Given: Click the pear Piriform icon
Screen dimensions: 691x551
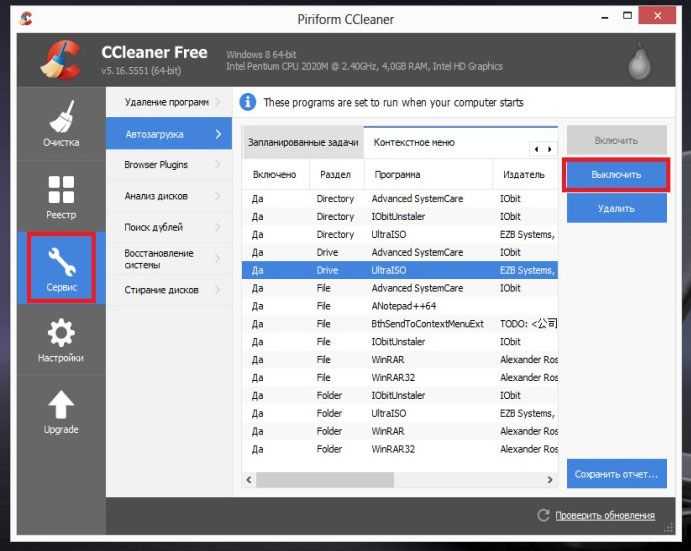Looking at the screenshot, I should click(x=639, y=62).
